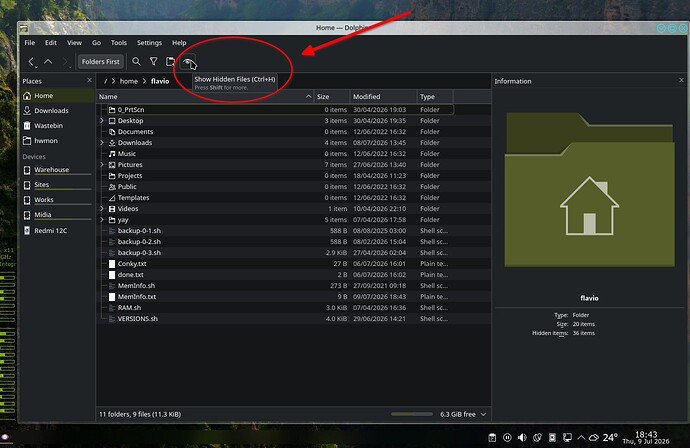
Task: Open the File menu
Action: pos(29,43)
